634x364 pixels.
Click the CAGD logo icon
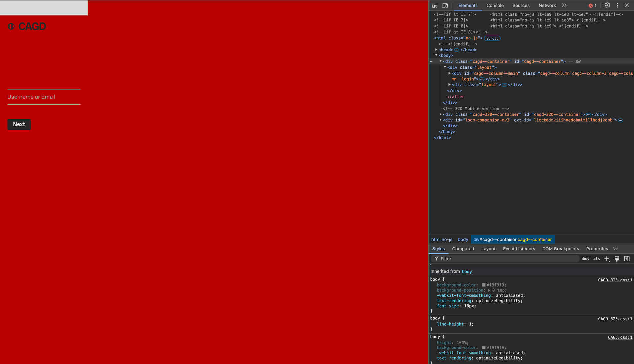[x=11, y=26]
